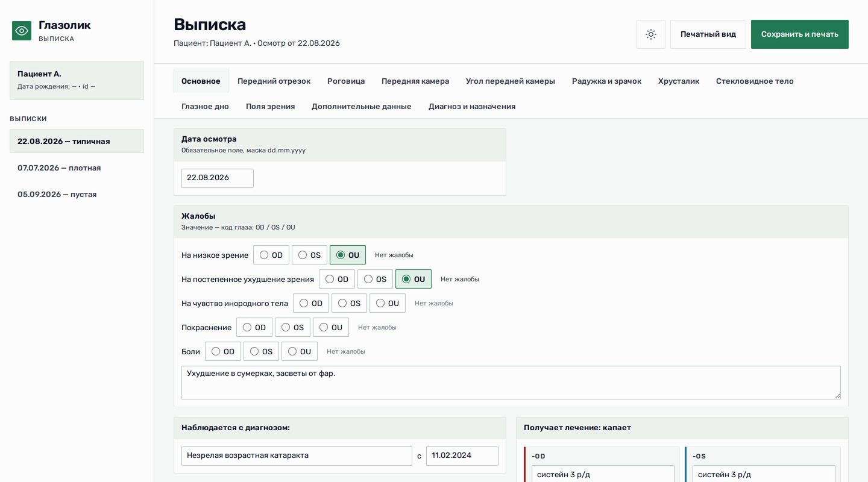This screenshot has height=482, width=868.
Task: Open the Роговица tab
Action: pyautogui.click(x=346, y=81)
